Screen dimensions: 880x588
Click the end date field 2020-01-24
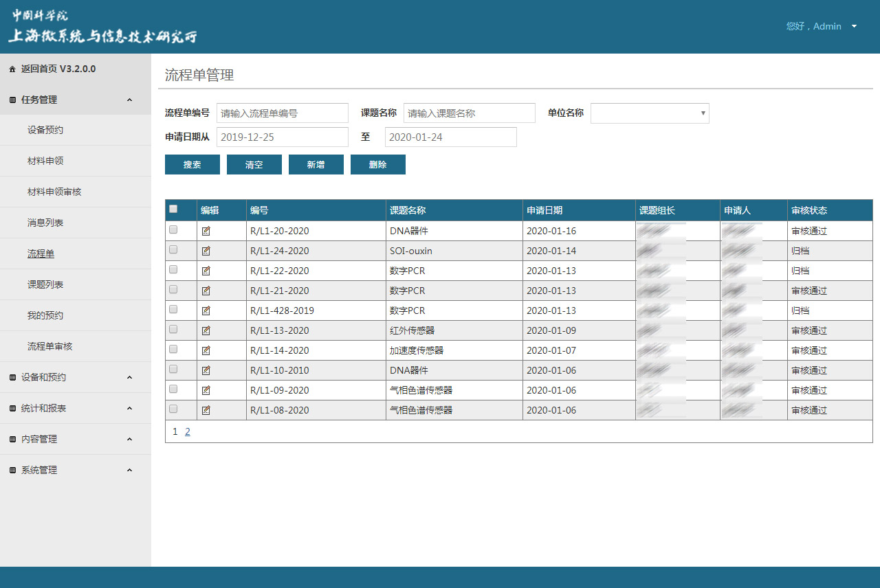coord(451,137)
